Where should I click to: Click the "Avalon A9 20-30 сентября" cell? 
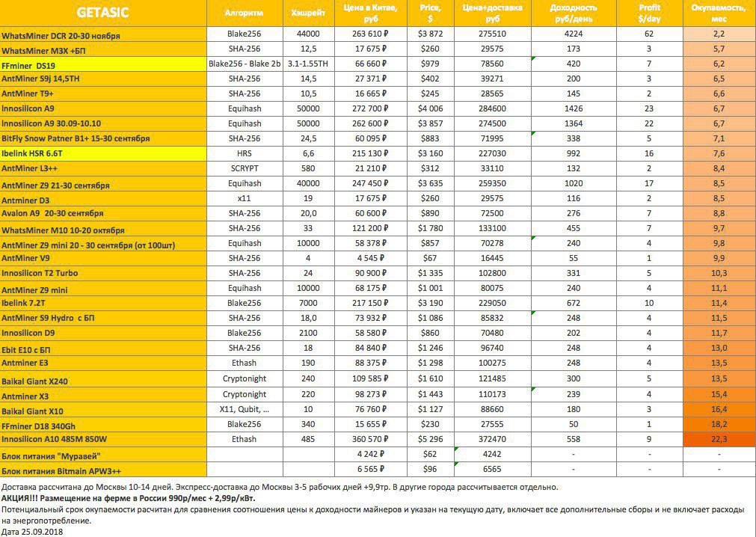(103, 214)
